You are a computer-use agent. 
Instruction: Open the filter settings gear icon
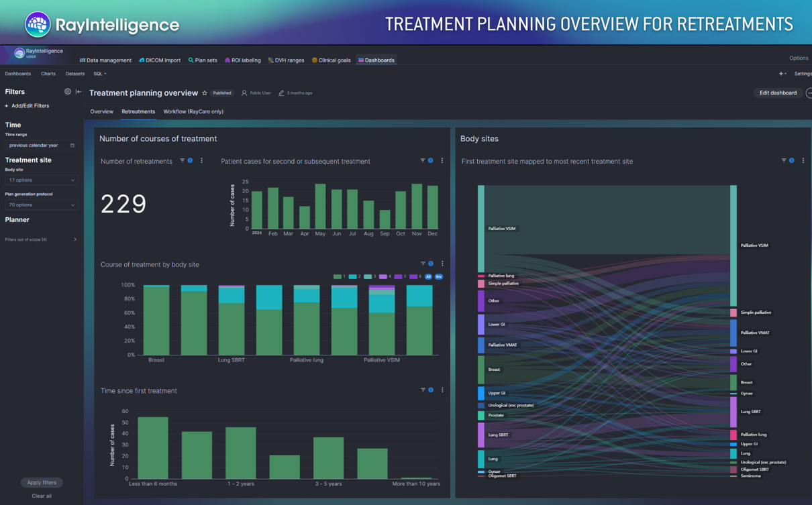pos(67,92)
